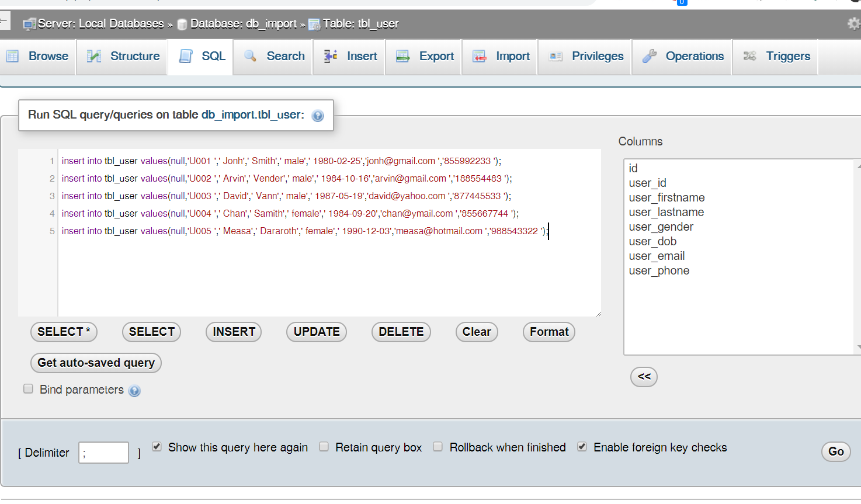The width and height of the screenshot is (861, 504).
Task: Open Server: Local Databases breadcrumb link
Action: [x=100, y=24]
